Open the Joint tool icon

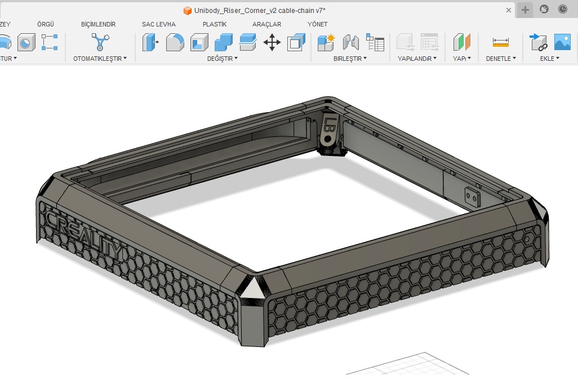(350, 42)
